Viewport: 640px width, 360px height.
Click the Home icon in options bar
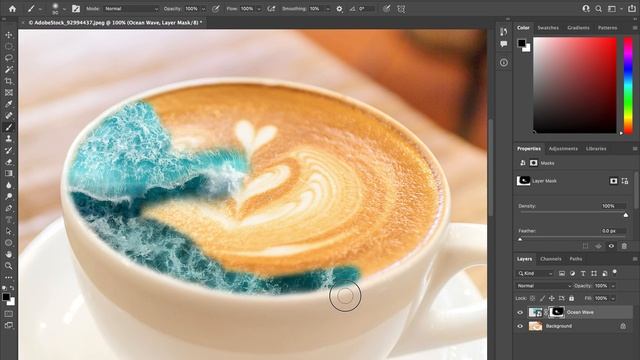coord(12,9)
